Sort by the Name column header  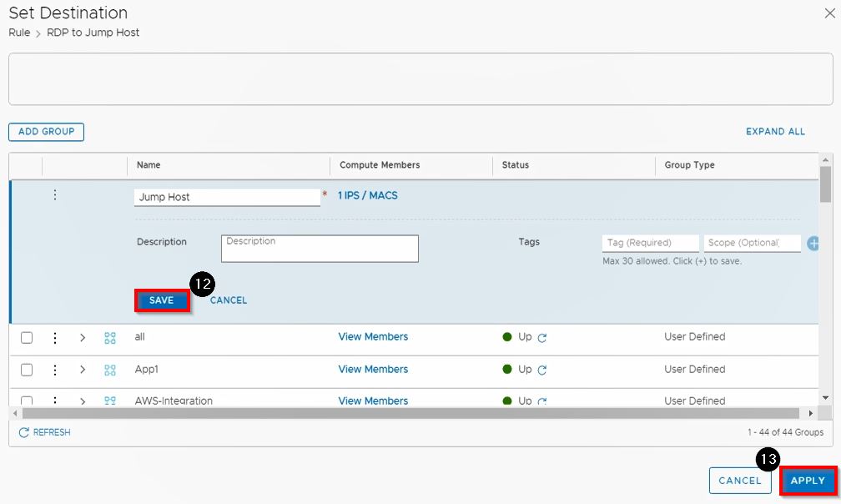[x=149, y=165]
